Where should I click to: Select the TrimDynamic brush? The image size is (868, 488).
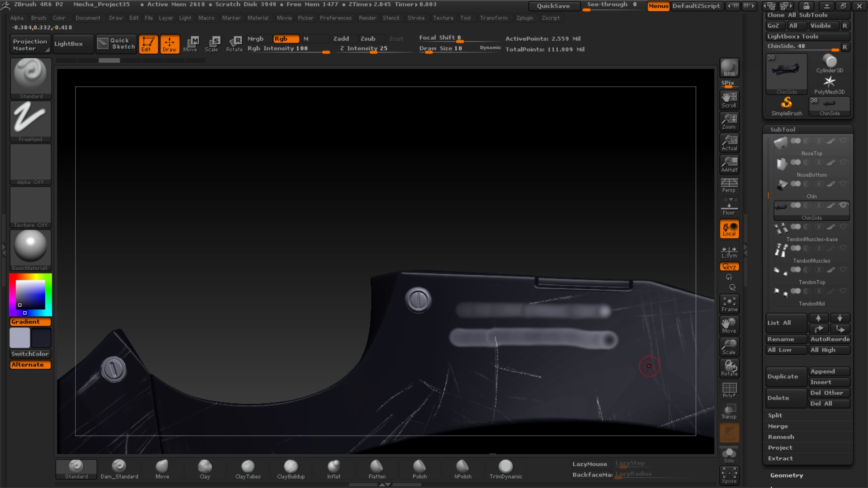(x=505, y=469)
